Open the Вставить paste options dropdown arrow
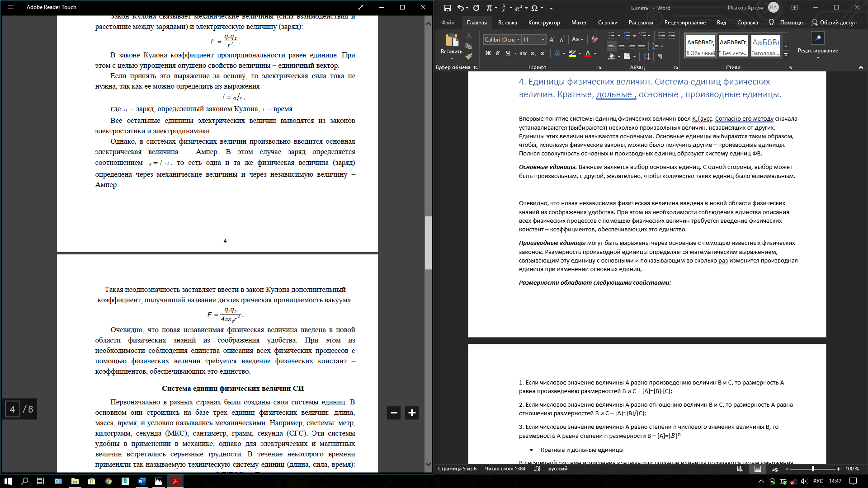The height and width of the screenshot is (488, 868). click(452, 59)
